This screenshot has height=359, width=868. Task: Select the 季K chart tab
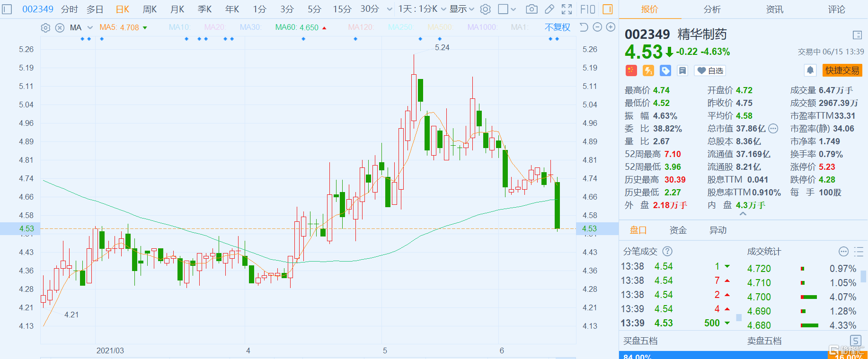click(x=204, y=9)
